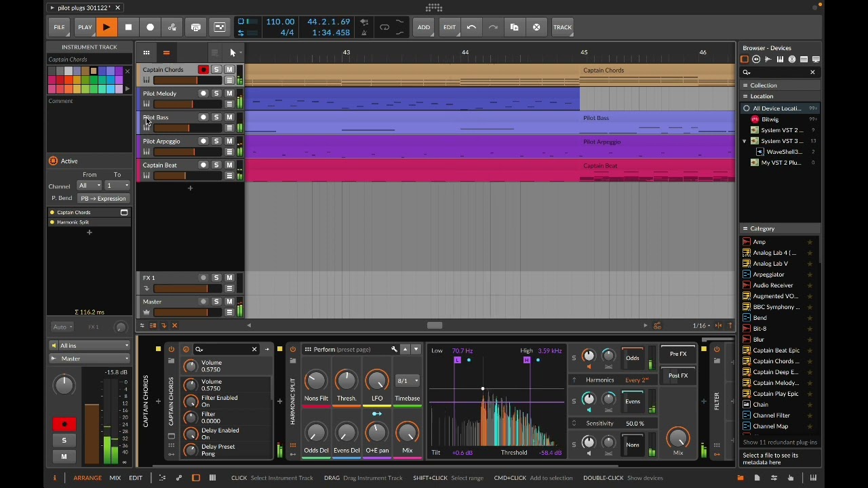Undo with the curved left arrow
This screenshot has height=488, width=868.
point(471,27)
